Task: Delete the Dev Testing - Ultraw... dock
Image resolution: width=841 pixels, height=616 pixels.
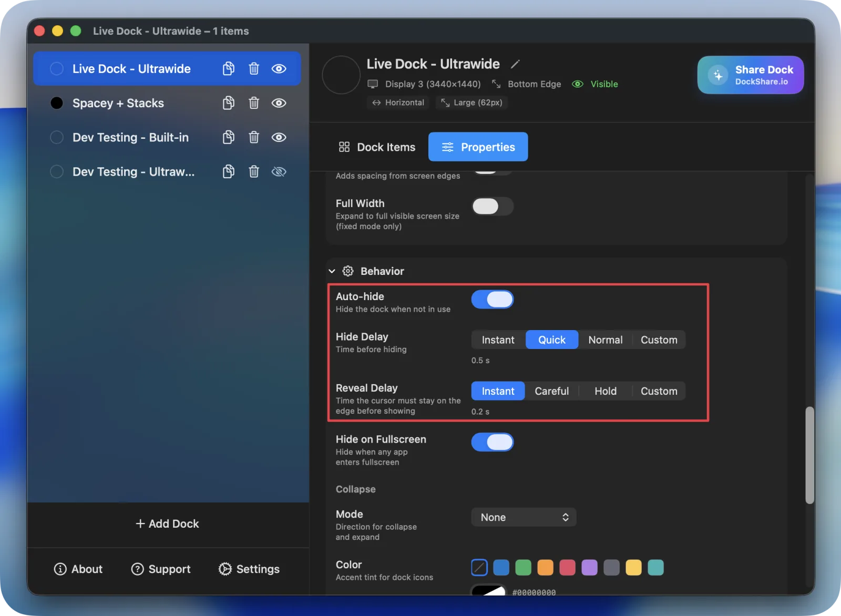Action: [x=254, y=171]
